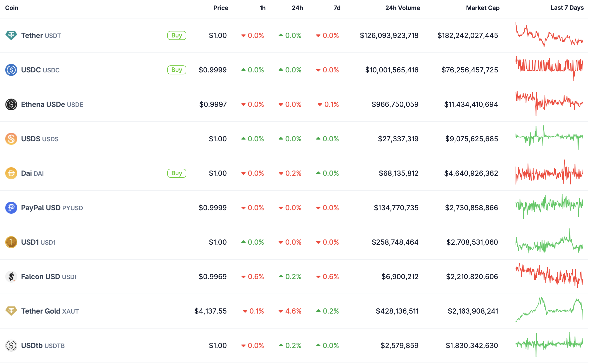Sort by 24h Volume column header

pyautogui.click(x=402, y=8)
